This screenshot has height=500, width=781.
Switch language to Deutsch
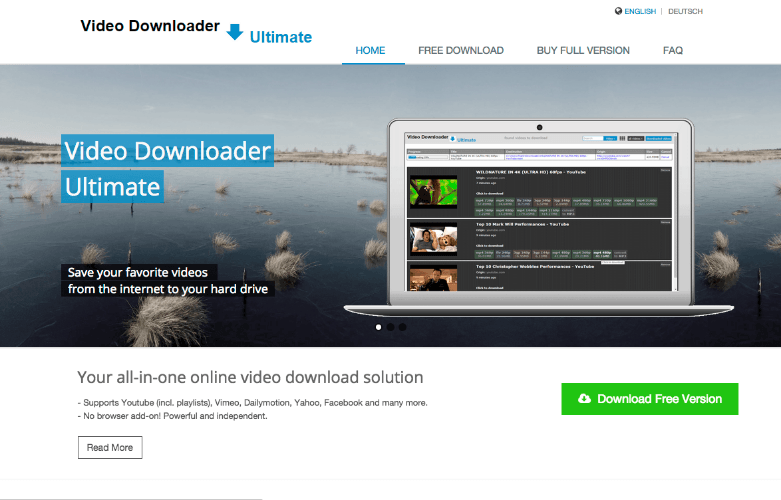[x=685, y=11]
